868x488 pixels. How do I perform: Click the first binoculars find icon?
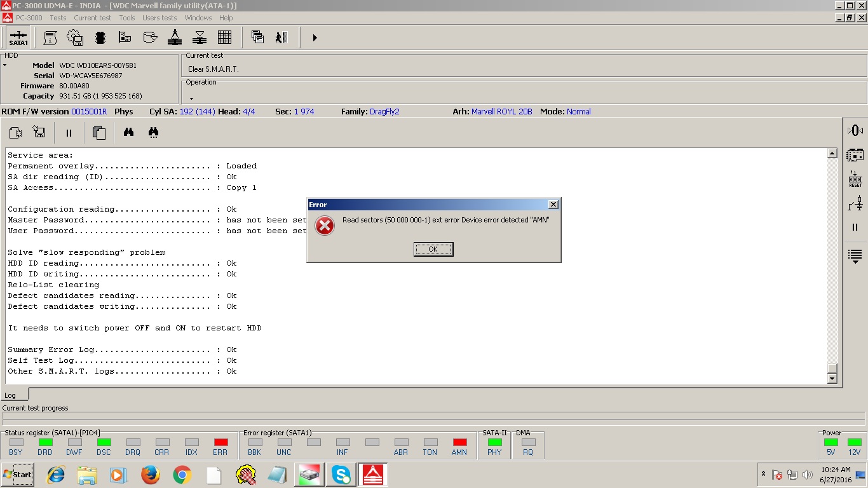[x=128, y=133]
